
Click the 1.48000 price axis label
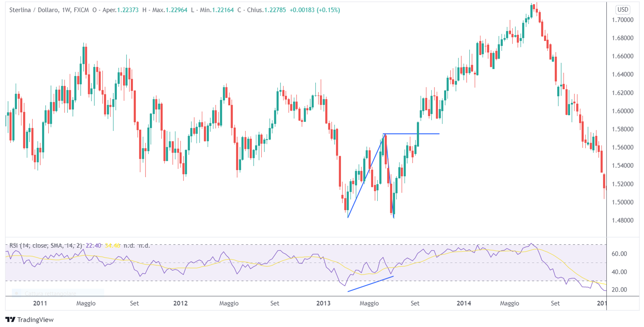coord(623,220)
